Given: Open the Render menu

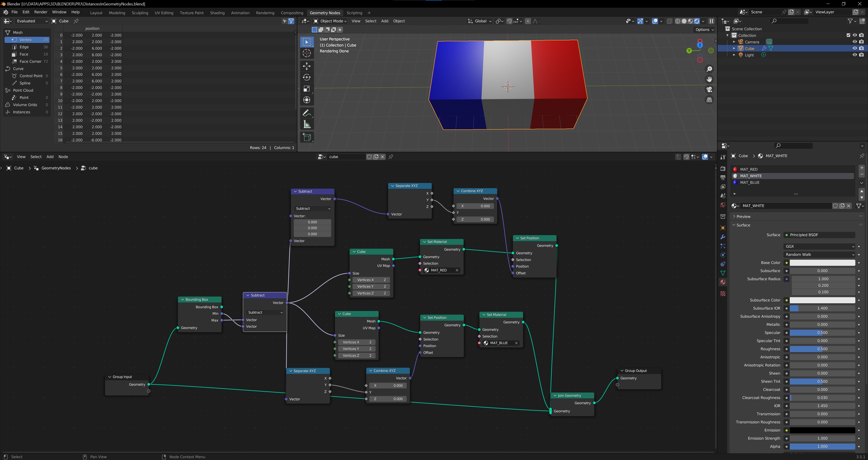Looking at the screenshot, I should tap(41, 12).
